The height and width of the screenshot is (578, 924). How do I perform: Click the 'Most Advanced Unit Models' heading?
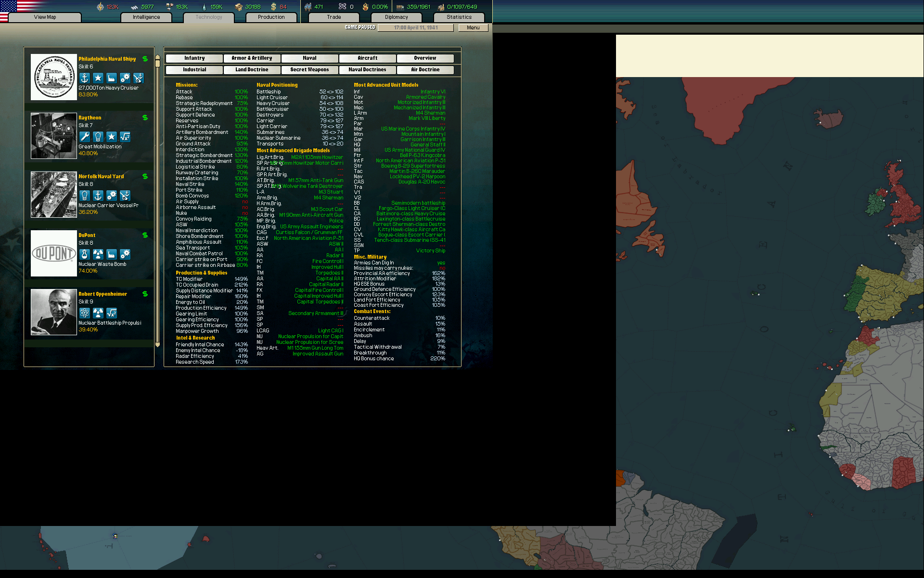pyautogui.click(x=386, y=85)
